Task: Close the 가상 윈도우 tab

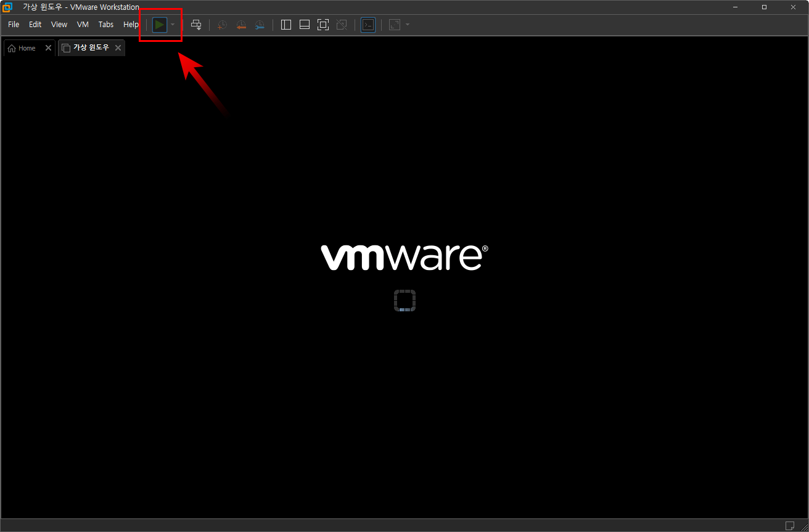Action: click(x=118, y=47)
